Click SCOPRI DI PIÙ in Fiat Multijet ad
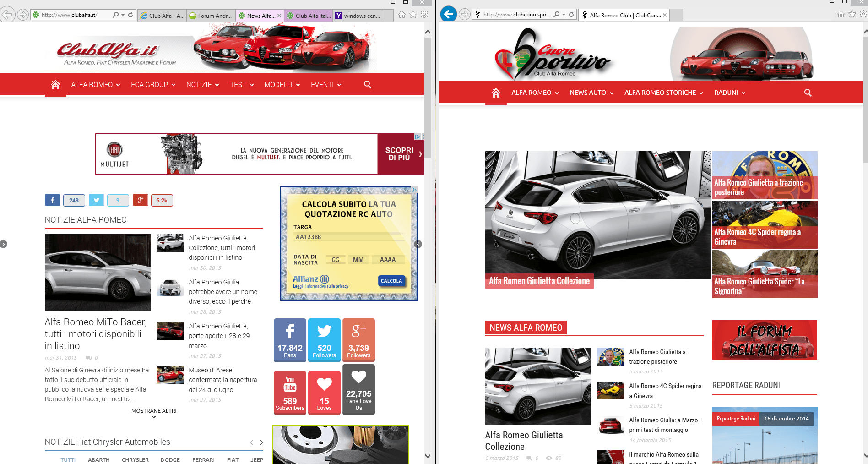The image size is (868, 464). (x=401, y=154)
